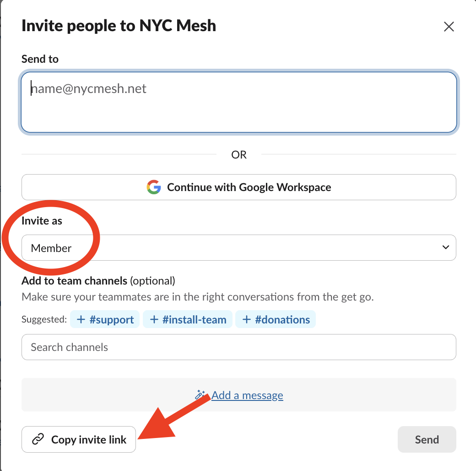476x471 pixels.
Task: Open the Invite as Member dropdown
Action: [238, 248]
